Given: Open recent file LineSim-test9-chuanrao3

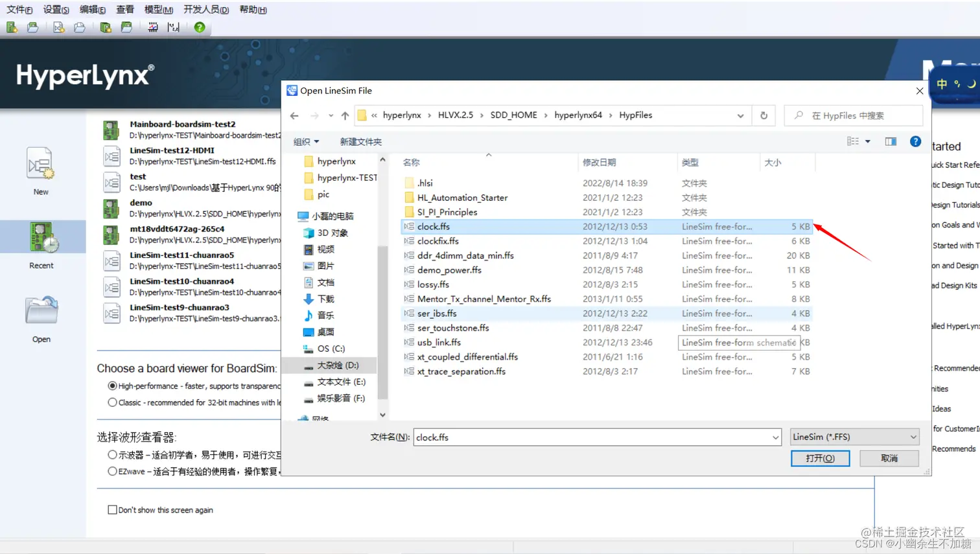Looking at the screenshot, I should pyautogui.click(x=180, y=307).
